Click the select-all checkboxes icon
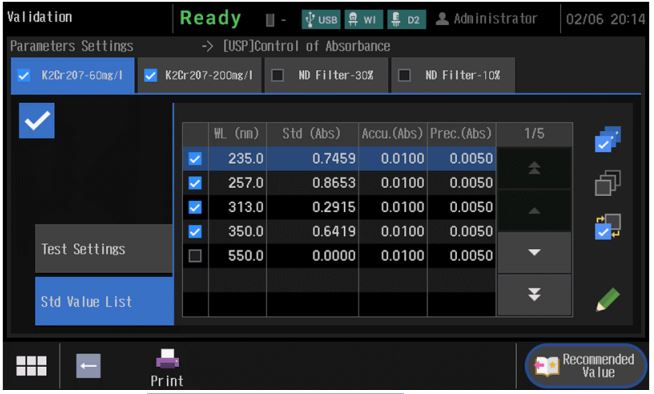This screenshot has width=654, height=394. [608, 139]
